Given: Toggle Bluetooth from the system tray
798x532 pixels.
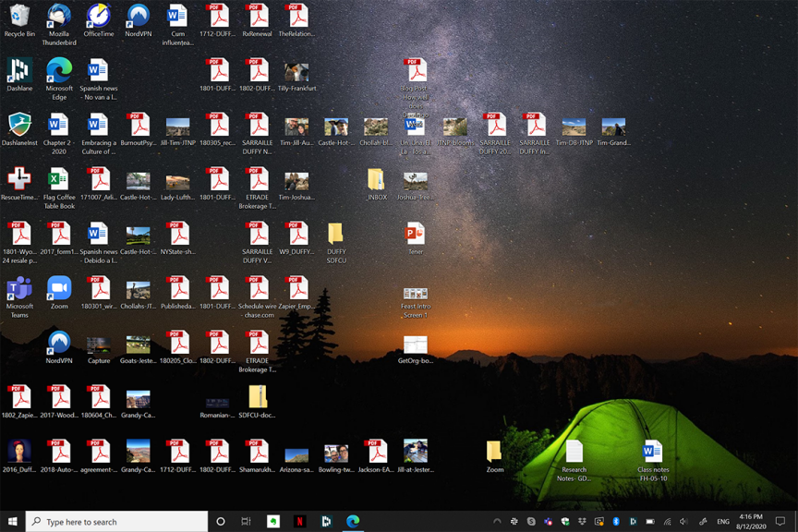Looking at the screenshot, I should tap(616, 522).
